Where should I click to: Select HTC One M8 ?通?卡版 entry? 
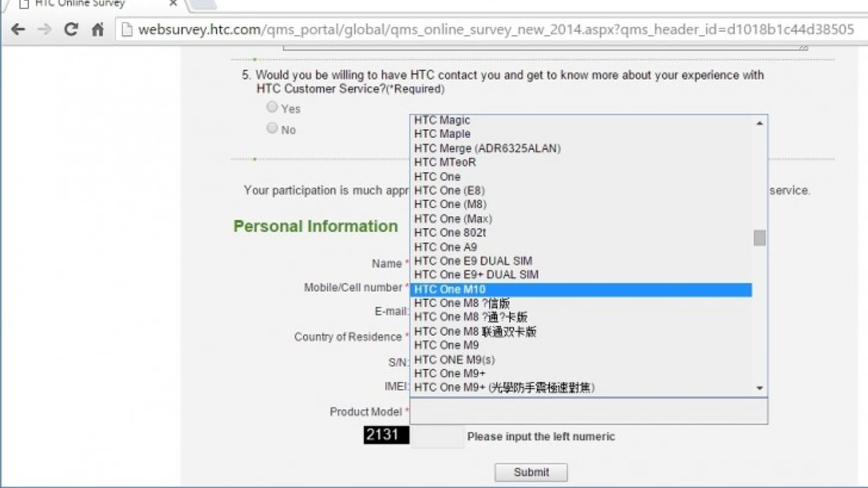click(581, 317)
